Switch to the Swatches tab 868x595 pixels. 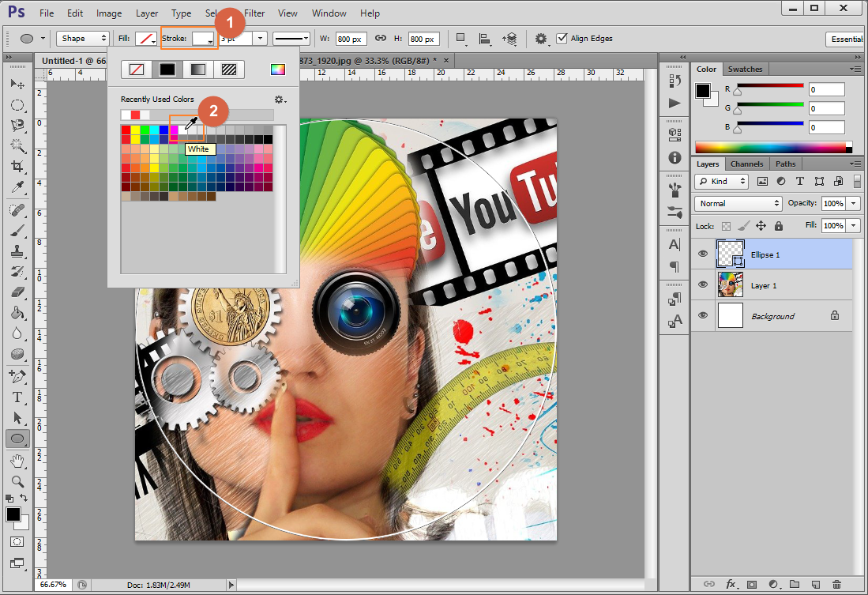(x=745, y=70)
